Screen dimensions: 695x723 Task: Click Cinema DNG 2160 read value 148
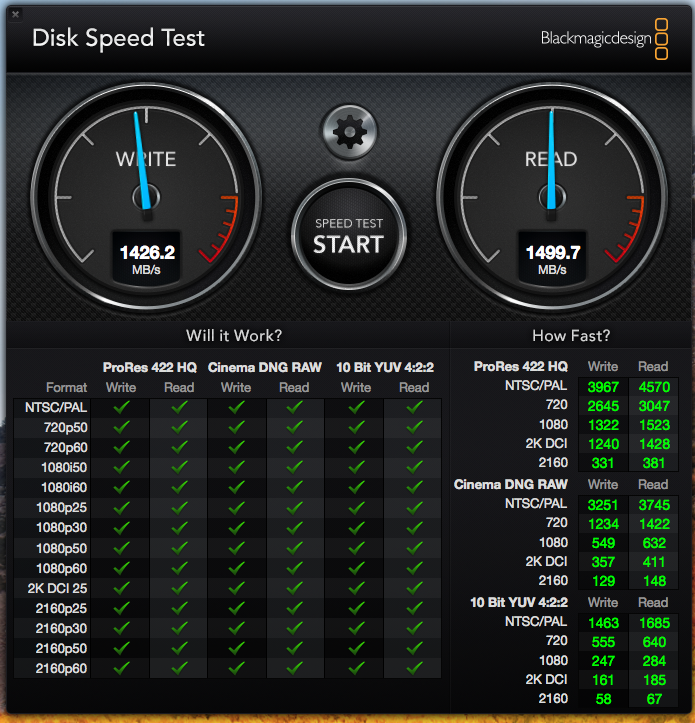pos(654,581)
